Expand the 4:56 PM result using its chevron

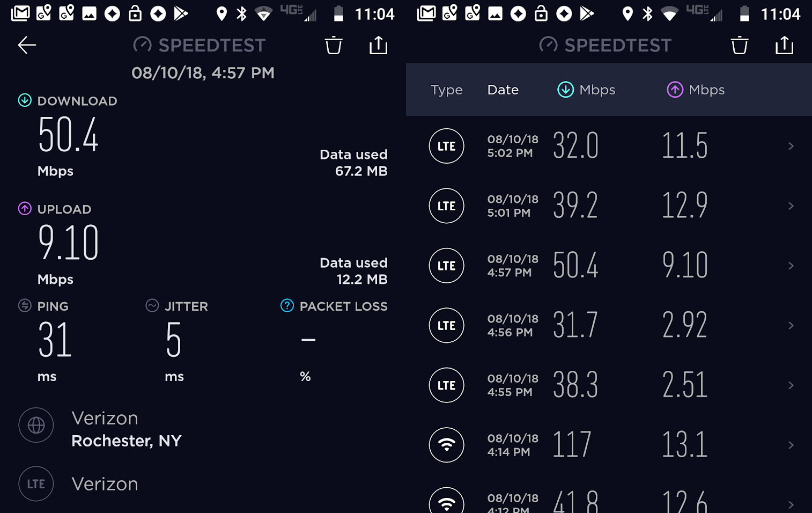pyautogui.click(x=791, y=326)
